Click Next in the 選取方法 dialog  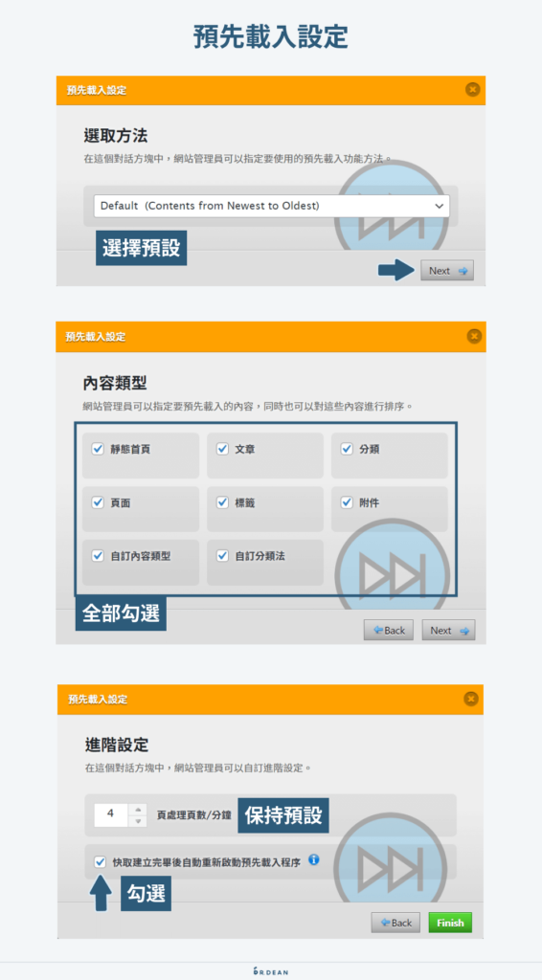(x=447, y=271)
